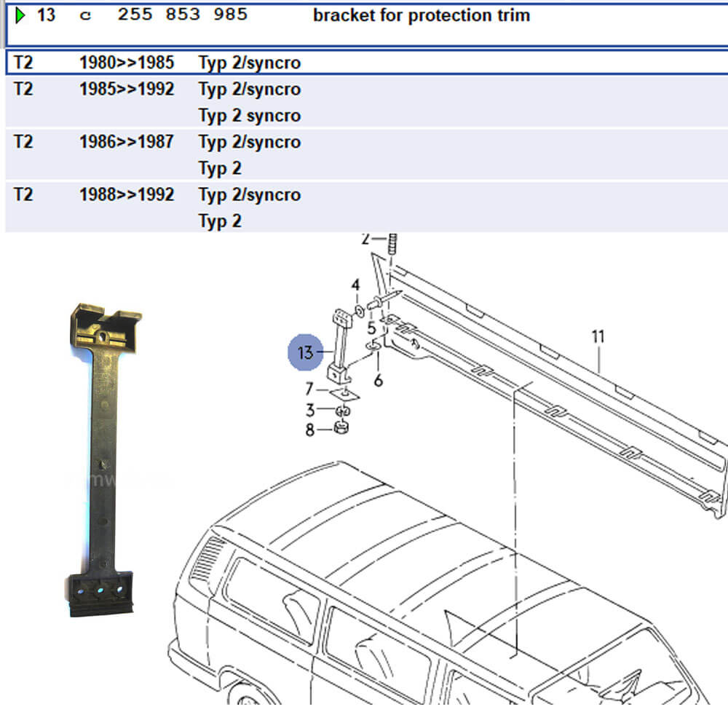Select callout number 3 in the diagram

point(310,411)
